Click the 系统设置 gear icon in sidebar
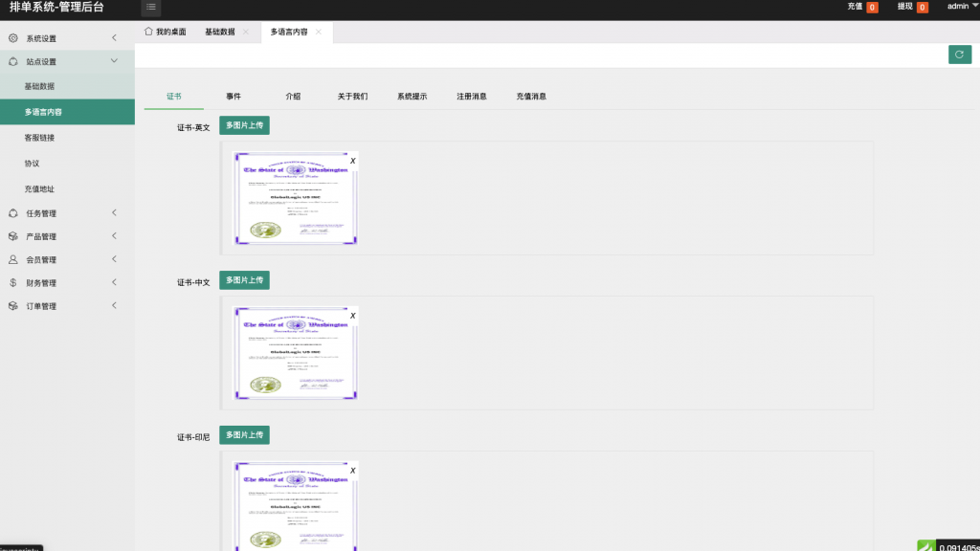Image resolution: width=980 pixels, height=551 pixels. (x=13, y=38)
